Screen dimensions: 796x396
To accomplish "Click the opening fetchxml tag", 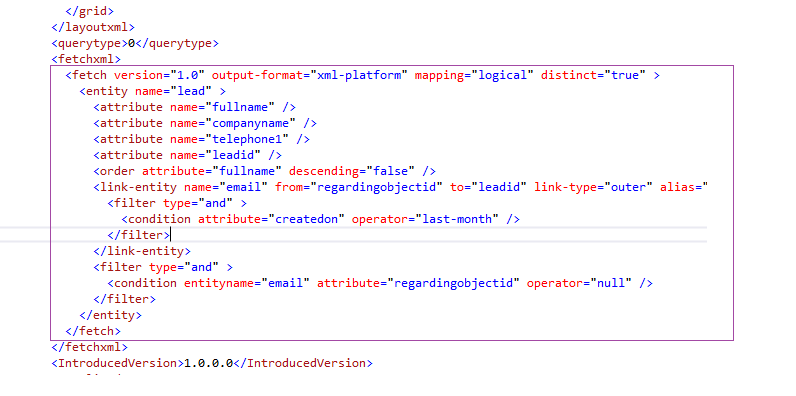I will tap(86, 59).
